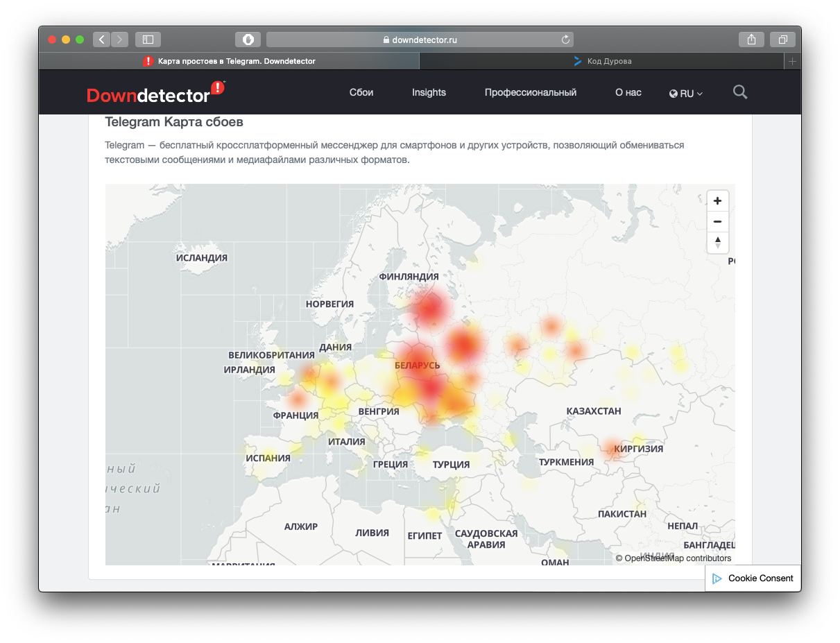Click the ГРЕЦИЯ label on the map
The height and width of the screenshot is (643, 840).
390,464
